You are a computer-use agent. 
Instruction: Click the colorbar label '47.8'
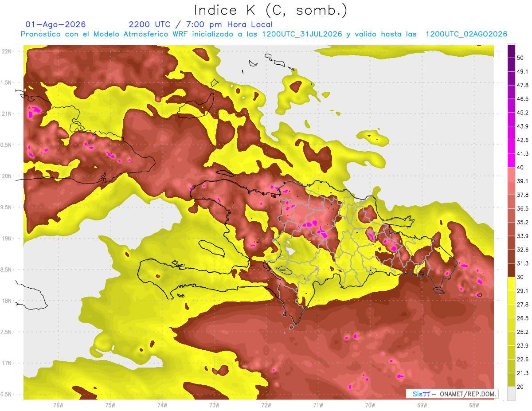(523, 85)
